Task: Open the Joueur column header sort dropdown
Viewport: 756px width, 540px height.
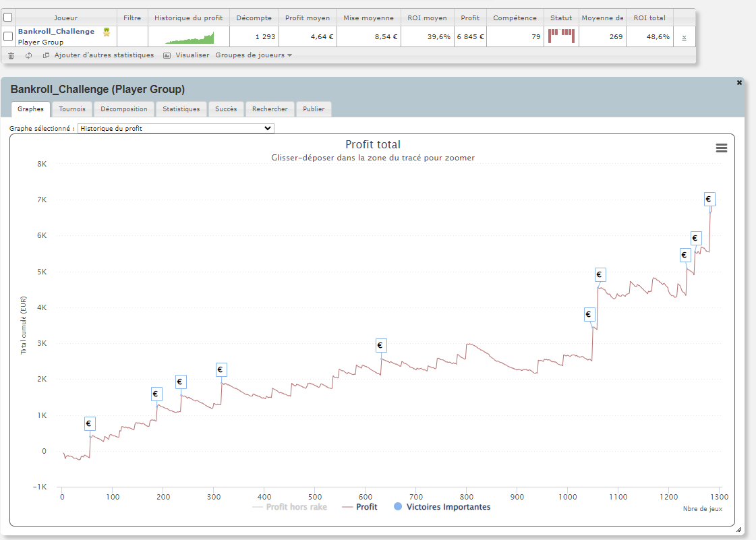Action: pos(64,18)
